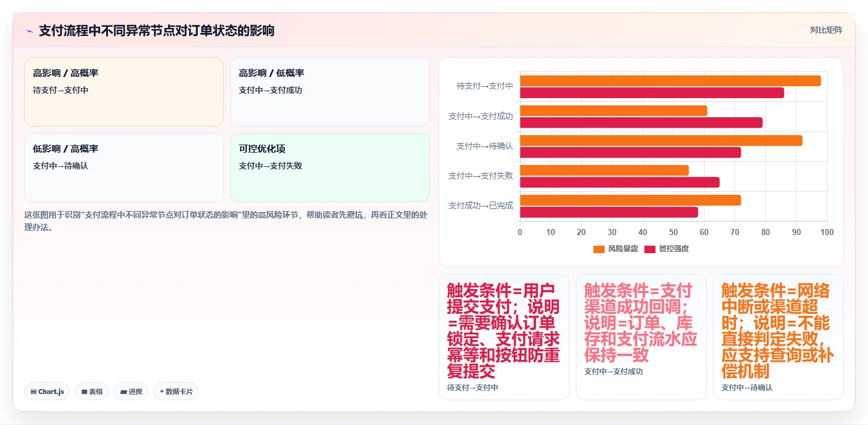This screenshot has width=868, height=425.
Task: Click the red bar for 支付成功→已完成
Action: pyautogui.click(x=609, y=212)
